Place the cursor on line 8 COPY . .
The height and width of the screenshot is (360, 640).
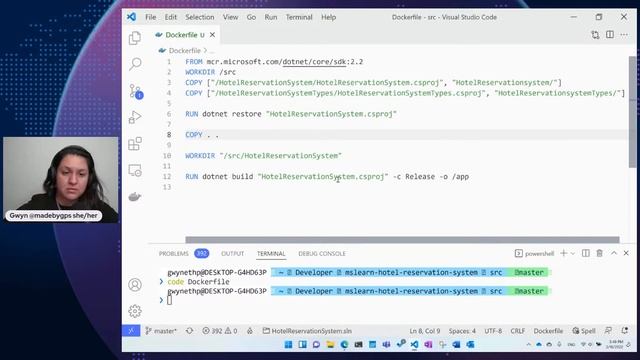point(193,135)
